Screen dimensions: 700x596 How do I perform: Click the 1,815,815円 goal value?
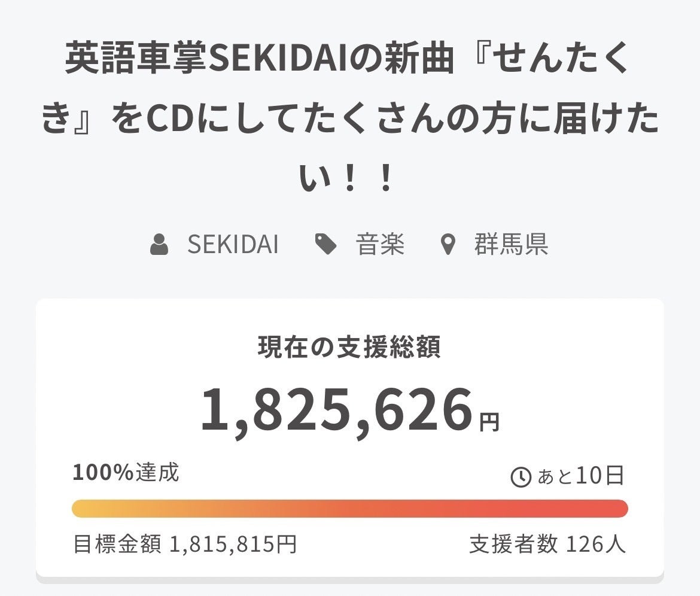pos(233,545)
